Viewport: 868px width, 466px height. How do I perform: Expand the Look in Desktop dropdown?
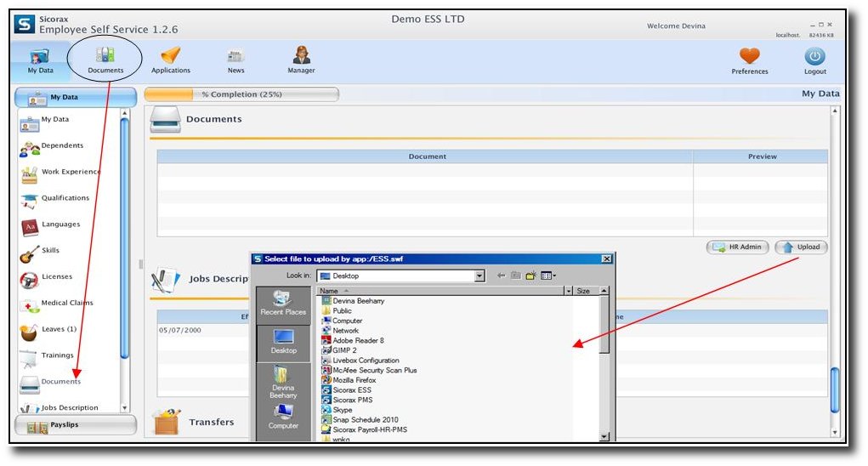[x=479, y=276]
